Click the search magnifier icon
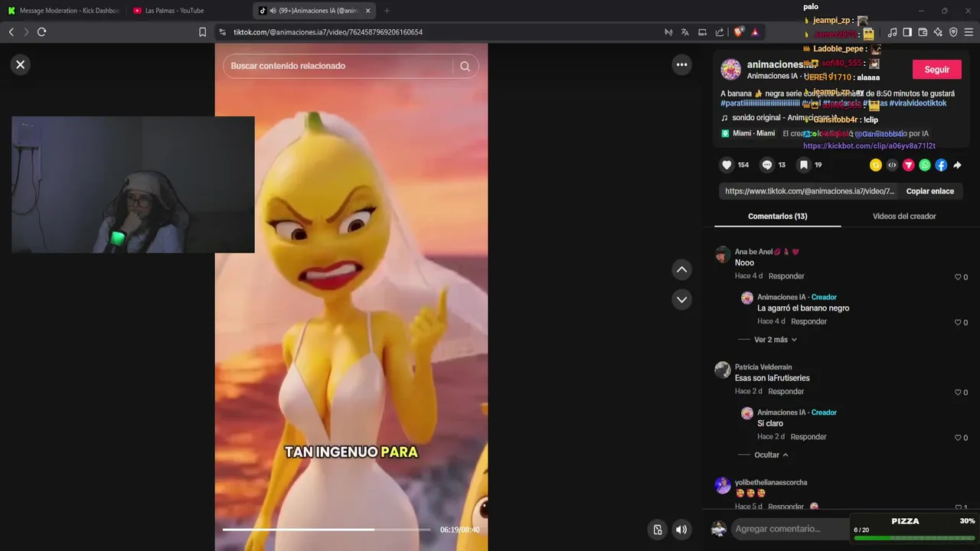Viewport: 980px width, 551px height. 465,66
